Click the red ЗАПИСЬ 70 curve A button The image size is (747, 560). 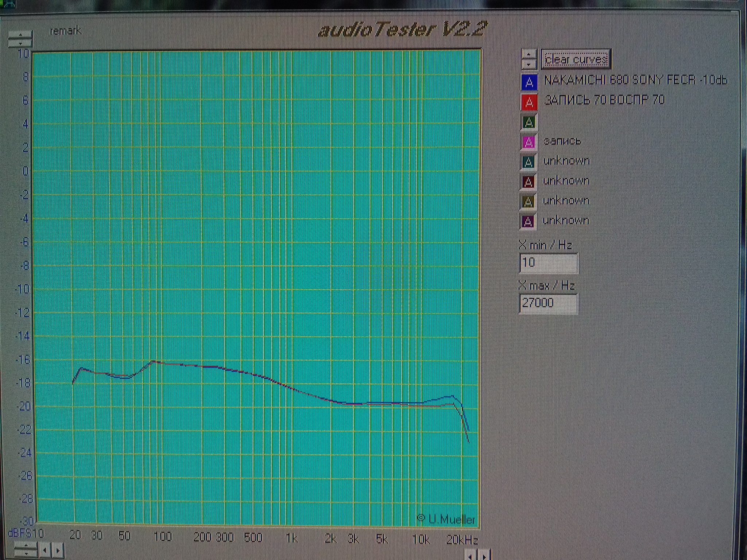(x=529, y=102)
